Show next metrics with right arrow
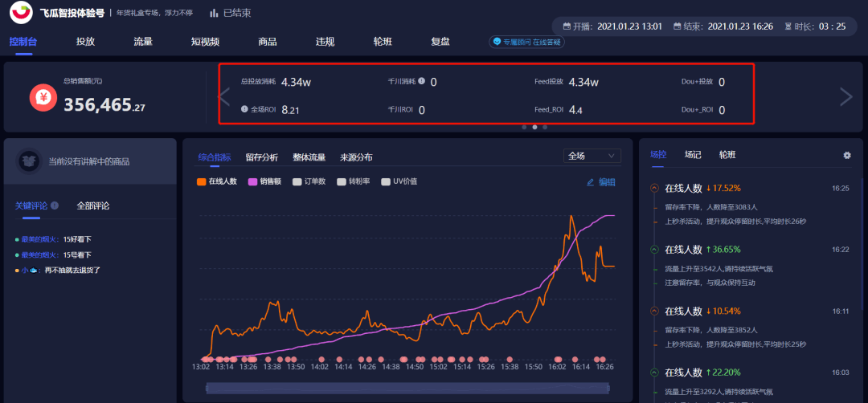The height and width of the screenshot is (403, 868). click(846, 97)
